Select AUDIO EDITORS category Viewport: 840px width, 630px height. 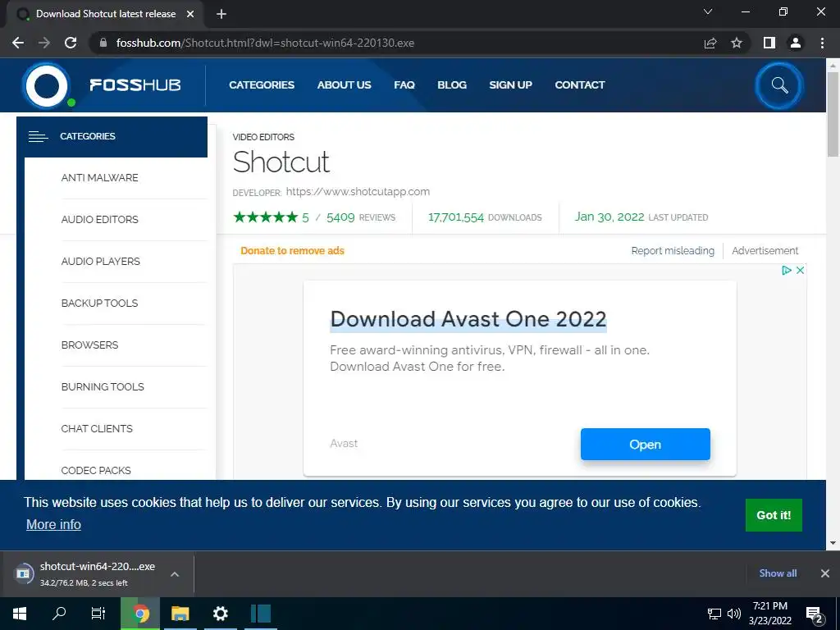click(99, 220)
